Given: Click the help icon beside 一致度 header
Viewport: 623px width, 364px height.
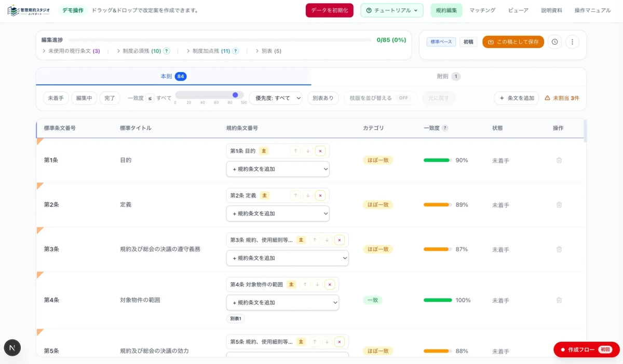Looking at the screenshot, I should (x=445, y=128).
